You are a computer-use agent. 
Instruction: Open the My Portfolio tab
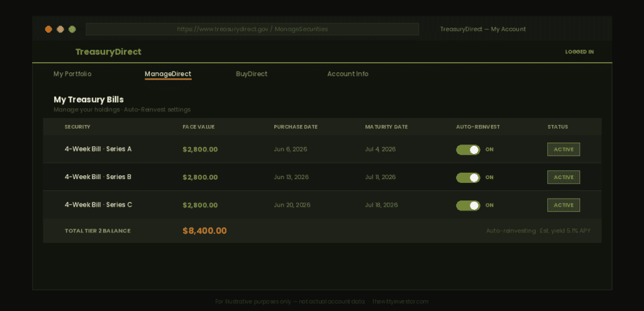coord(72,74)
